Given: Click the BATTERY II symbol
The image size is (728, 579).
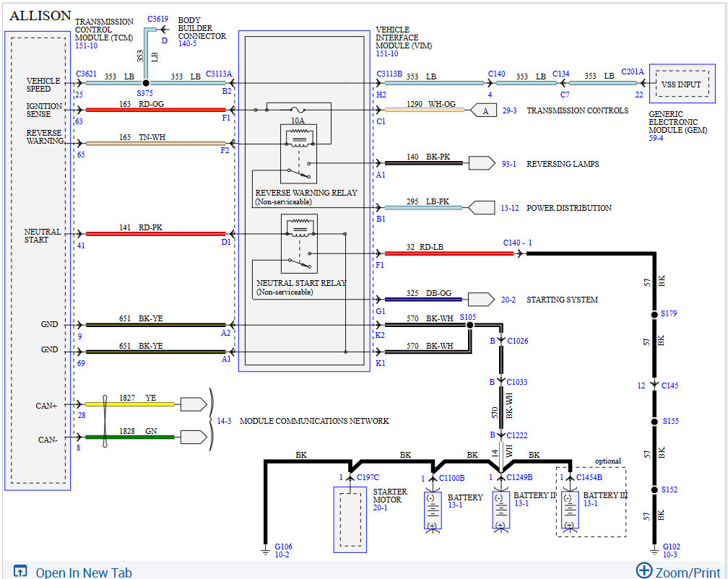Looking at the screenshot, I should click(x=501, y=510).
